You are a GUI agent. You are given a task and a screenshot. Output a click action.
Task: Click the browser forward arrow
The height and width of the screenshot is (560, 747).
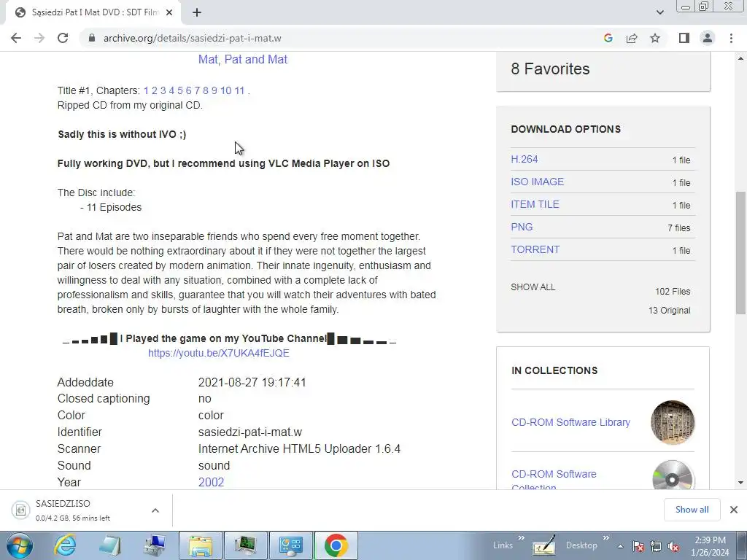click(39, 38)
